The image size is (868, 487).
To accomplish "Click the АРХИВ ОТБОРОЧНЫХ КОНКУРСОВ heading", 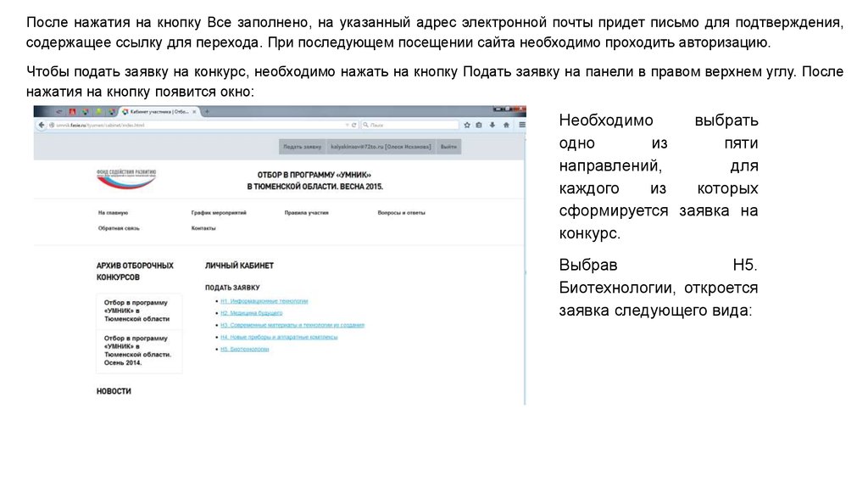I will pos(135,271).
